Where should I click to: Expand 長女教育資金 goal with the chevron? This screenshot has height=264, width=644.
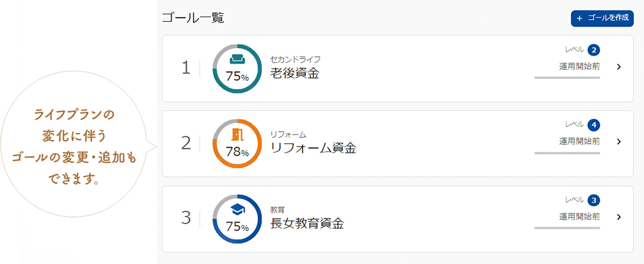click(x=619, y=217)
